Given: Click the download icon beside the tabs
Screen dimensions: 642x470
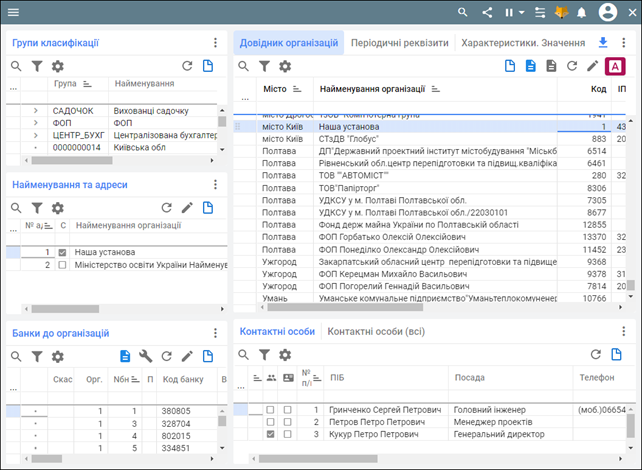Looking at the screenshot, I should point(602,43).
